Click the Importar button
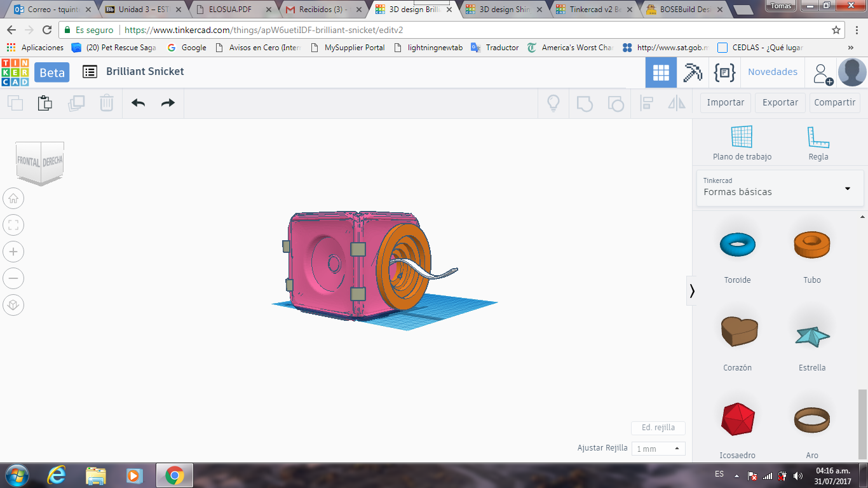The width and height of the screenshot is (868, 488). click(x=726, y=103)
